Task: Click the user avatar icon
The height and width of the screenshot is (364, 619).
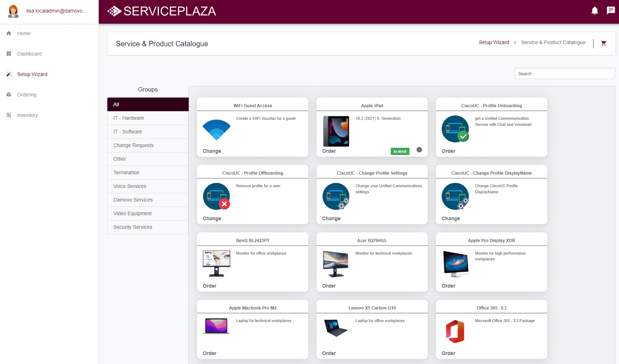Action: click(13, 11)
